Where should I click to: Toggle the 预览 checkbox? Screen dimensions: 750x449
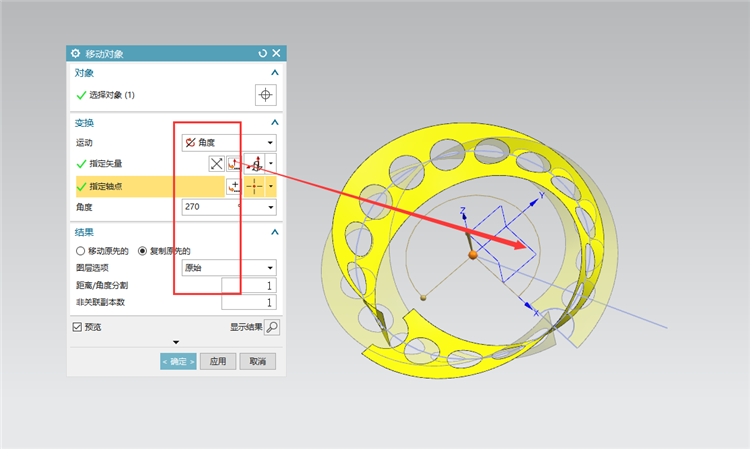(x=77, y=327)
